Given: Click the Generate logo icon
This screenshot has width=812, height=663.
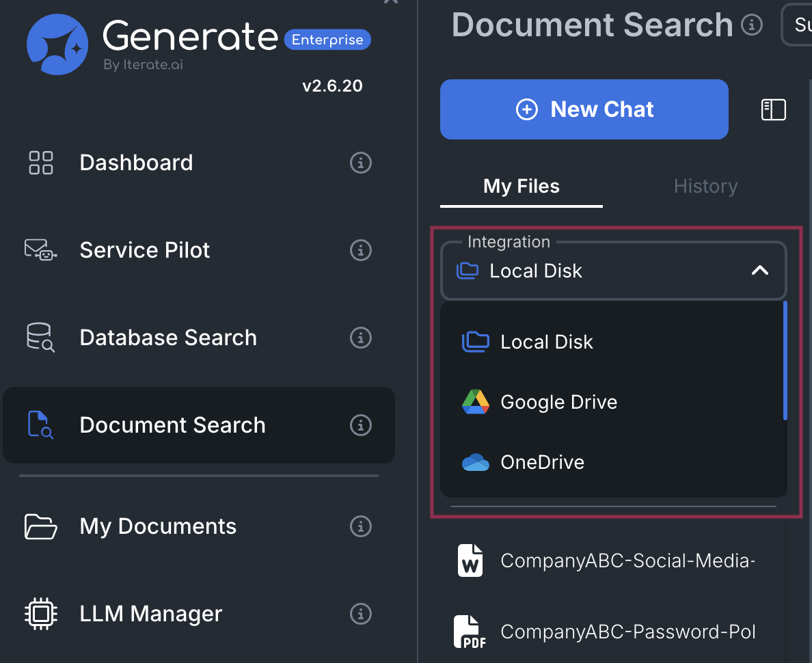Looking at the screenshot, I should coord(57,44).
